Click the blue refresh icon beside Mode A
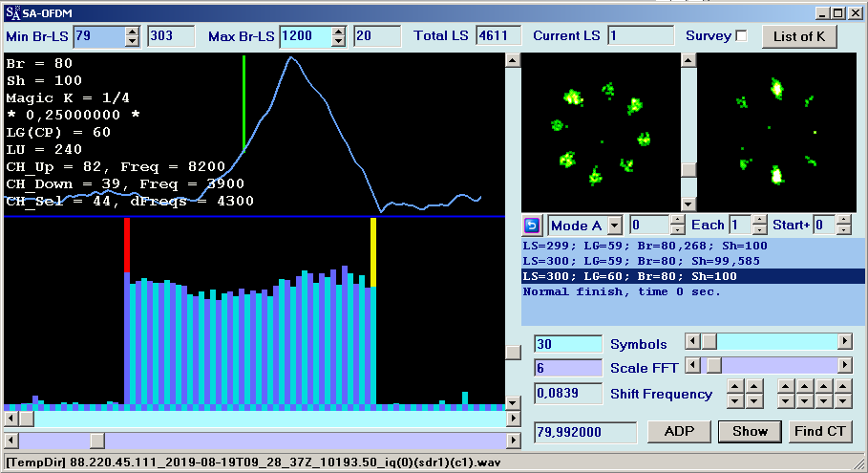Viewport: 868px width, 473px height. coord(532,226)
